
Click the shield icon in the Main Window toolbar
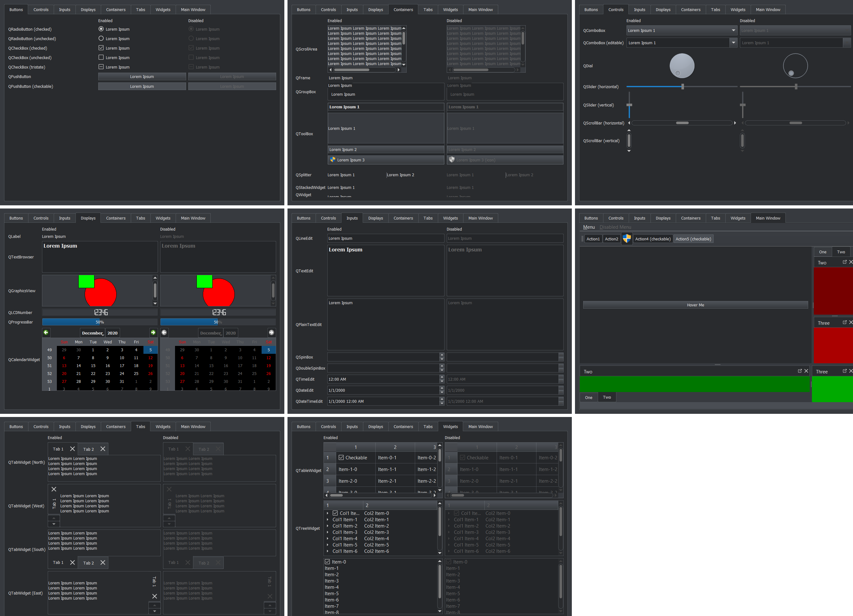coord(626,239)
